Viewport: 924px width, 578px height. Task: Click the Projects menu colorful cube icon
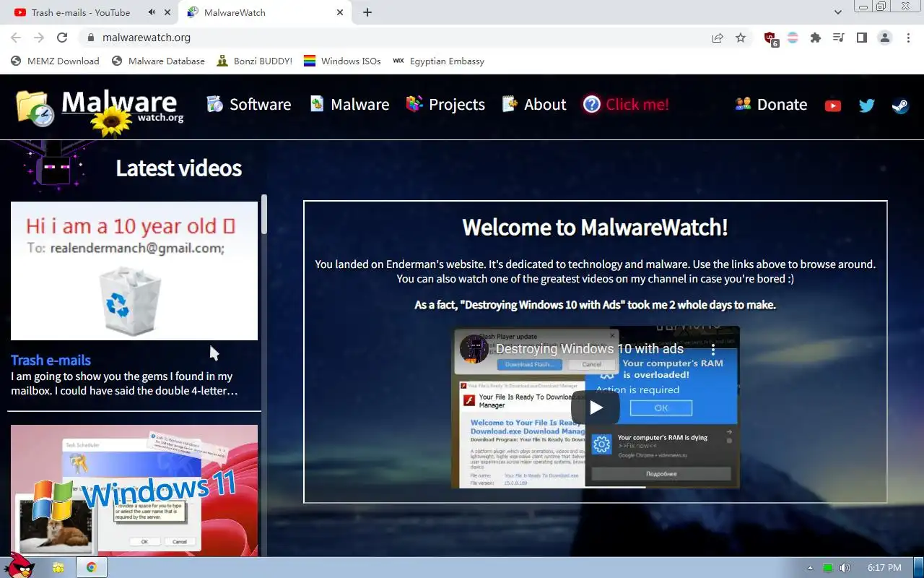(x=414, y=105)
